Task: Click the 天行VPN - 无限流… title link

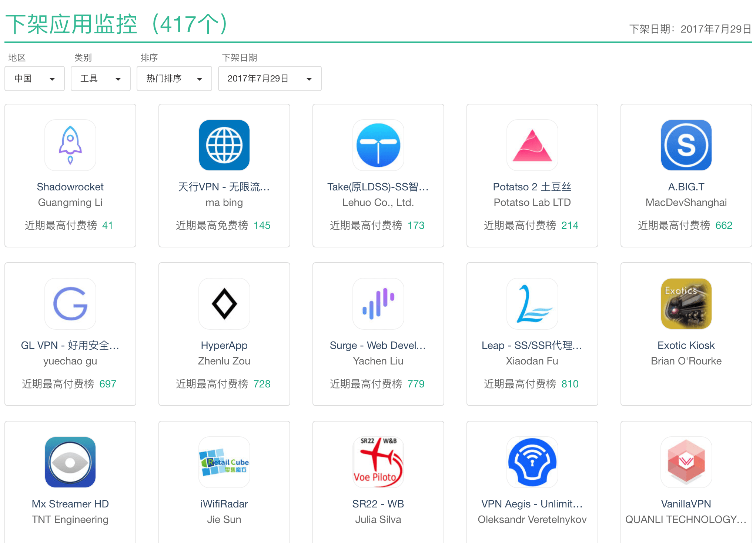Action: [x=224, y=187]
